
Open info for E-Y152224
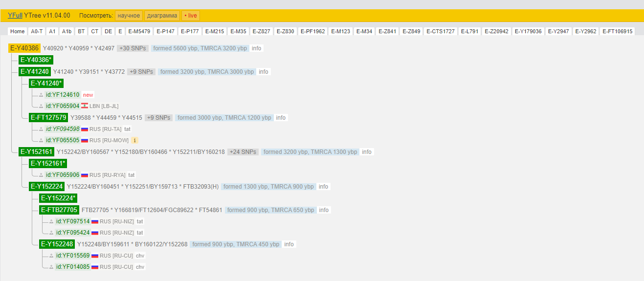323,187
